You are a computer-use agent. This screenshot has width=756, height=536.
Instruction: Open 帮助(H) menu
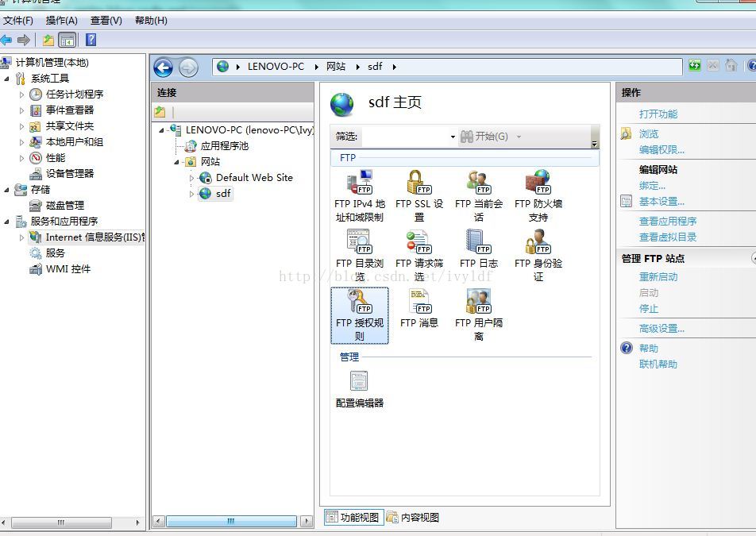click(x=151, y=20)
